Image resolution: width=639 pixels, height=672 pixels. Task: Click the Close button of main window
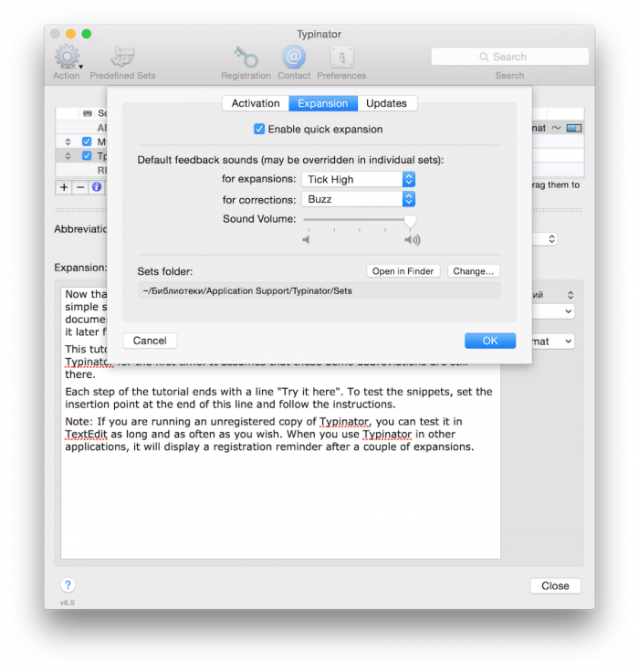pyautogui.click(x=555, y=586)
